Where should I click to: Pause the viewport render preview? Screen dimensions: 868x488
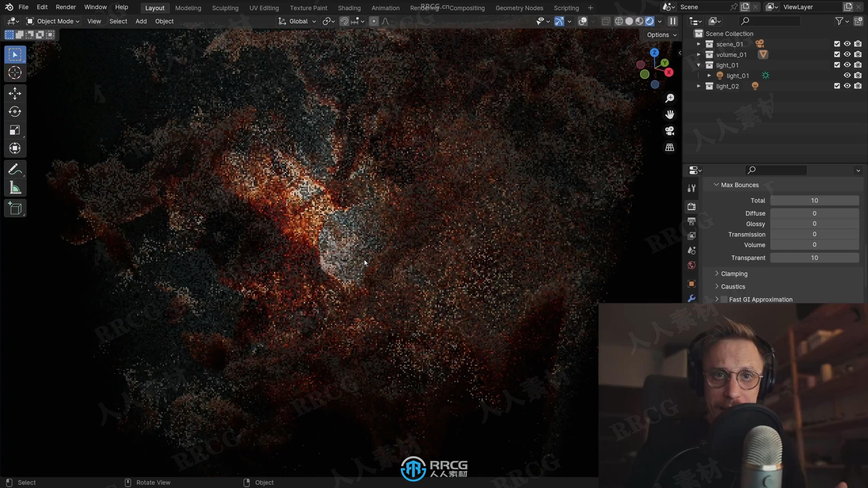673,21
